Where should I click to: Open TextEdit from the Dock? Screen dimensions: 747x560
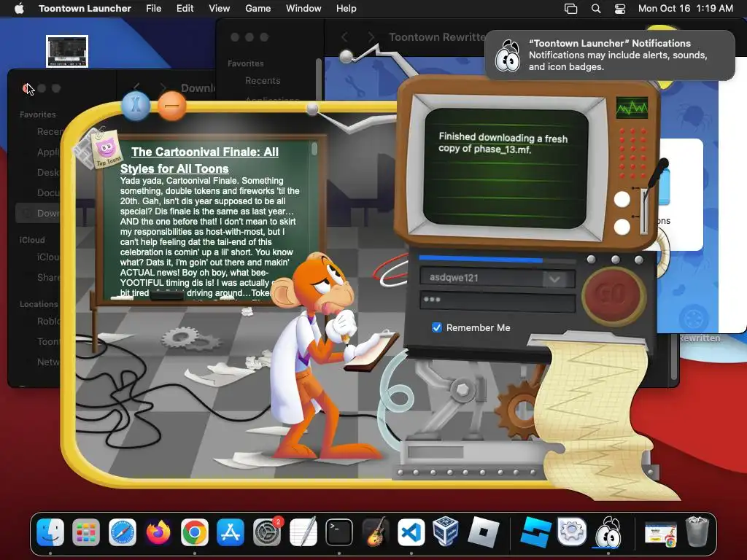(x=303, y=532)
